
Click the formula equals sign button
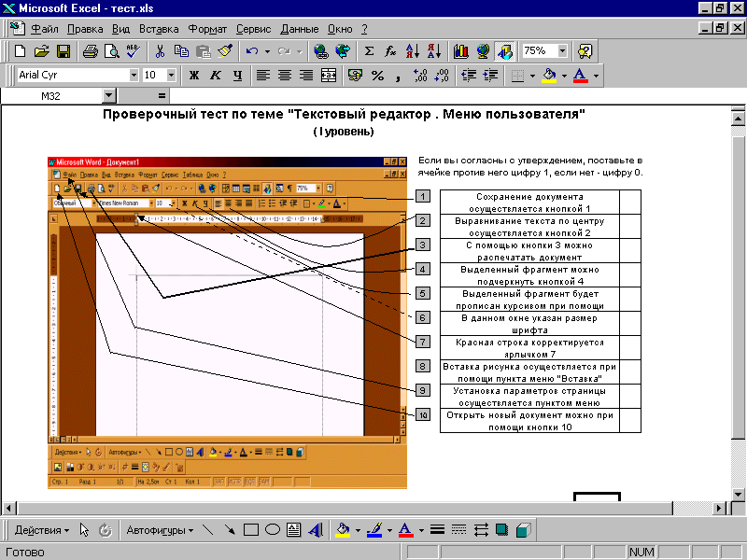[162, 96]
